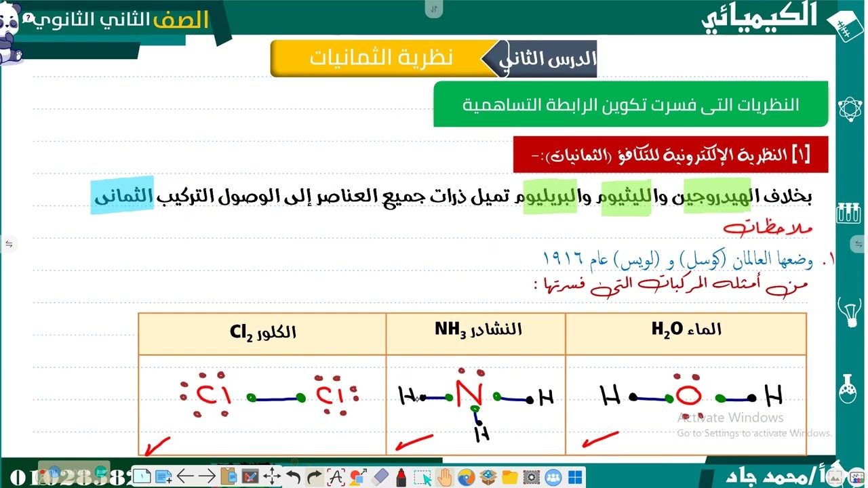The width and height of the screenshot is (868, 488).
Task: Choose the dashed-box selection tool
Action: tap(423, 477)
